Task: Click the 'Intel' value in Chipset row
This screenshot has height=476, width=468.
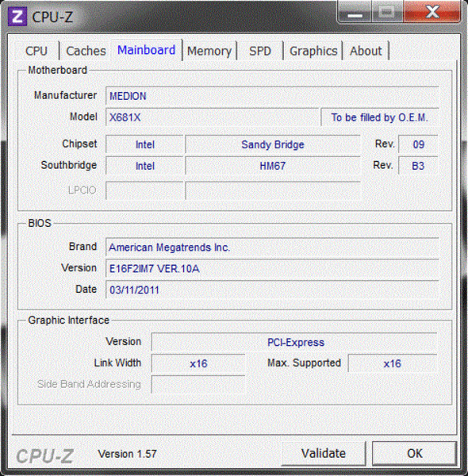Action: pyautogui.click(x=145, y=144)
